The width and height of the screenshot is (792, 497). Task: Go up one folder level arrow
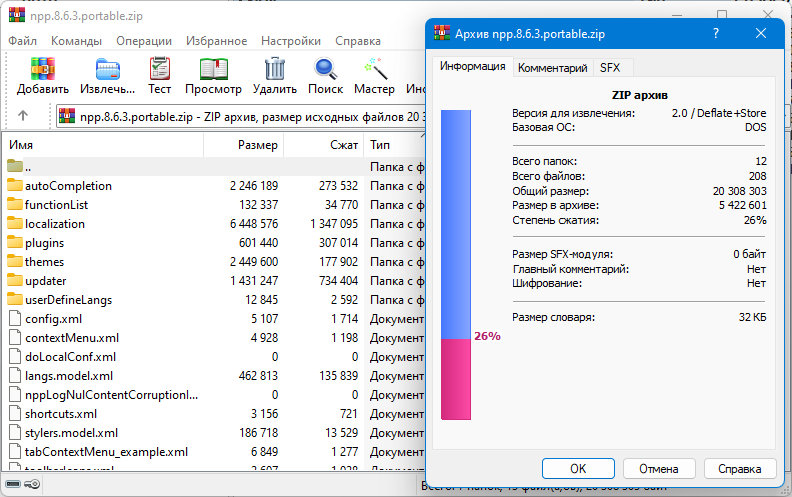point(23,116)
